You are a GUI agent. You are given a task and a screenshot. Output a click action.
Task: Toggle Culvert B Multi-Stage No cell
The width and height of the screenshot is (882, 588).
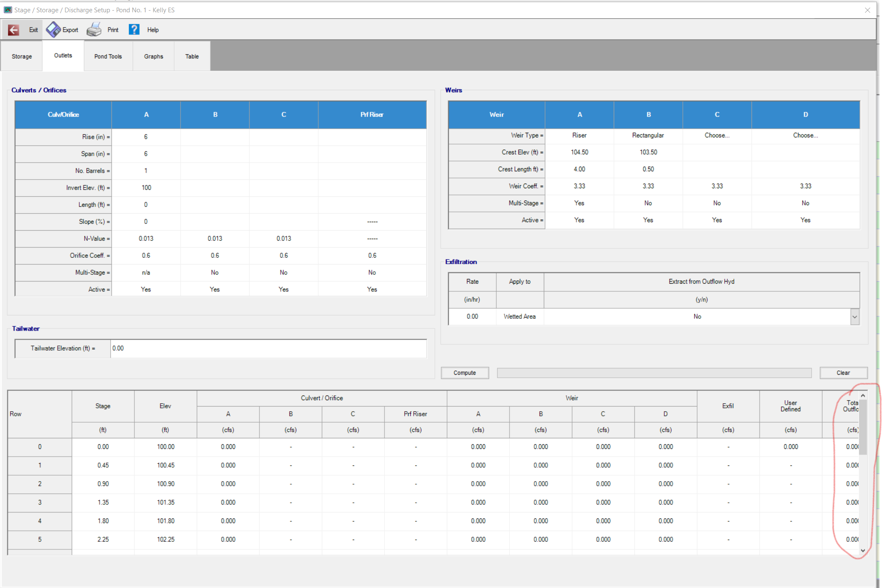point(215,273)
